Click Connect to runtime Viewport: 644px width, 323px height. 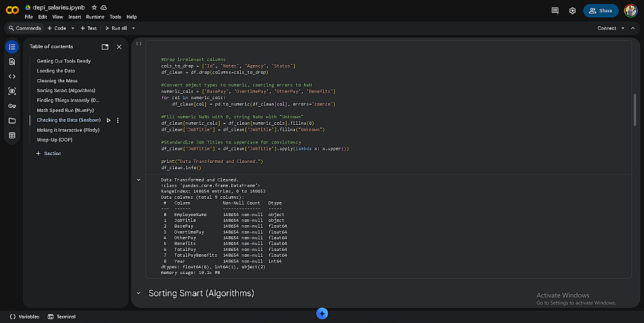607,28
